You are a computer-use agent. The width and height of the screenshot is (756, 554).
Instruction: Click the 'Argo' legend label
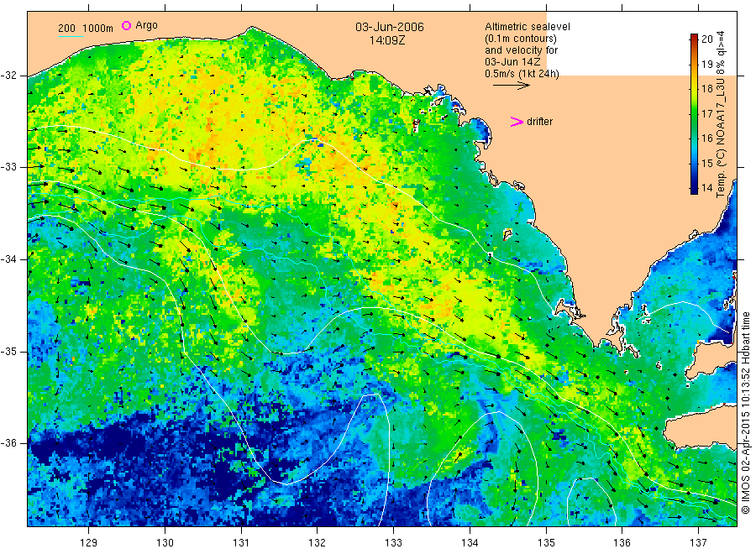[x=146, y=25]
